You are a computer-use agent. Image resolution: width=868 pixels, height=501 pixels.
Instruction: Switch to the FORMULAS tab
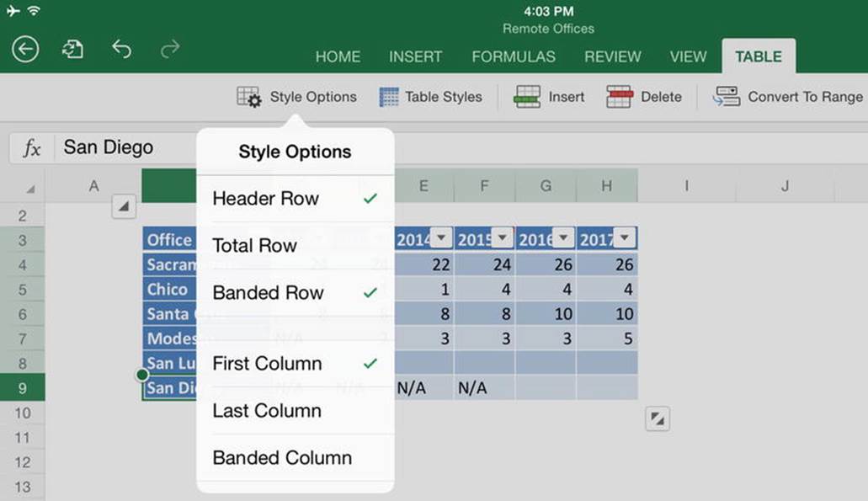[x=514, y=56]
